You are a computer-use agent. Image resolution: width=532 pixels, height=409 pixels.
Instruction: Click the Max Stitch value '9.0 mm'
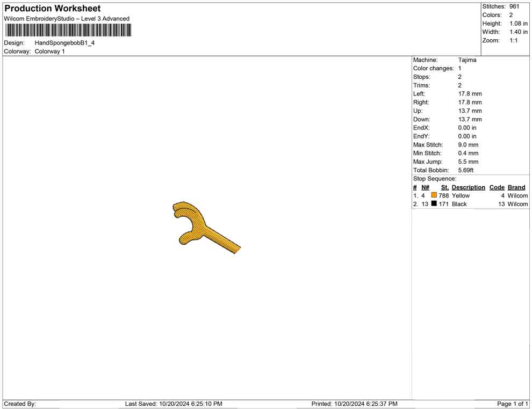(x=468, y=145)
